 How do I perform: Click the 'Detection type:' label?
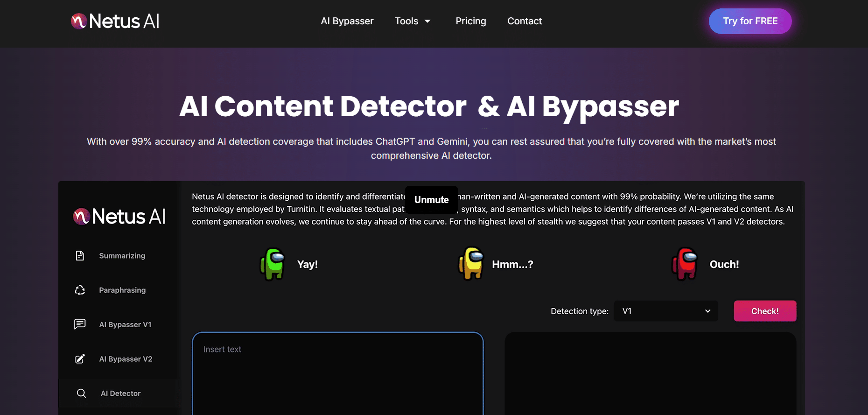580,311
